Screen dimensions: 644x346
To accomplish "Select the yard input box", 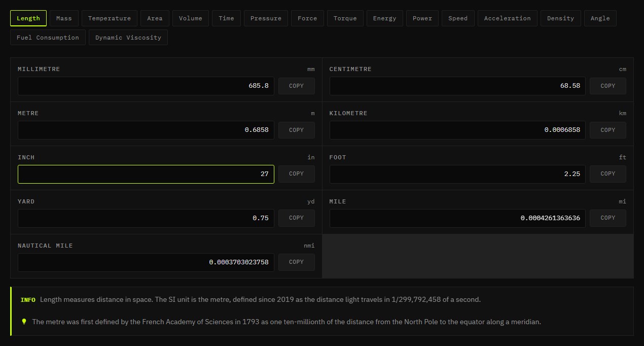I will tap(146, 218).
